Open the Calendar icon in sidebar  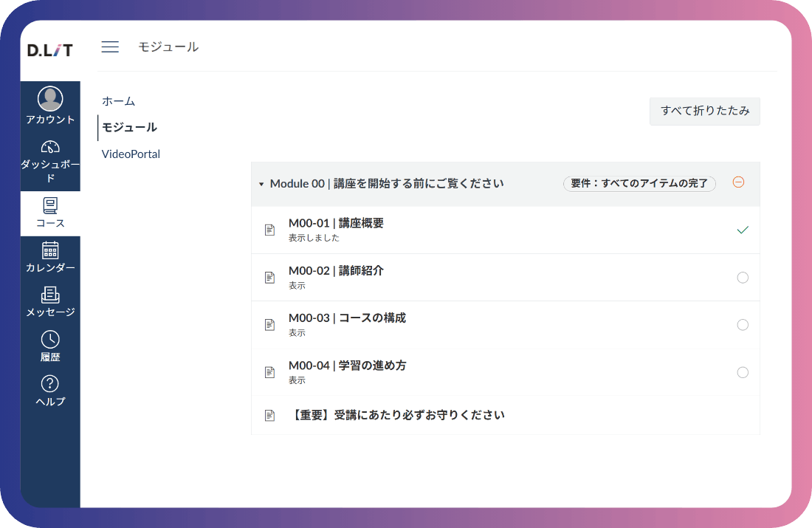click(50, 250)
